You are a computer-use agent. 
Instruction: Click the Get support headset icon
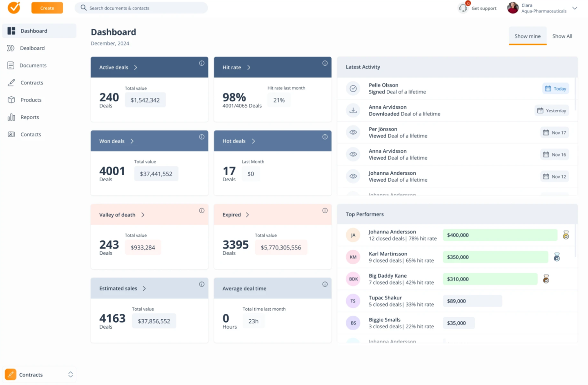click(x=463, y=8)
